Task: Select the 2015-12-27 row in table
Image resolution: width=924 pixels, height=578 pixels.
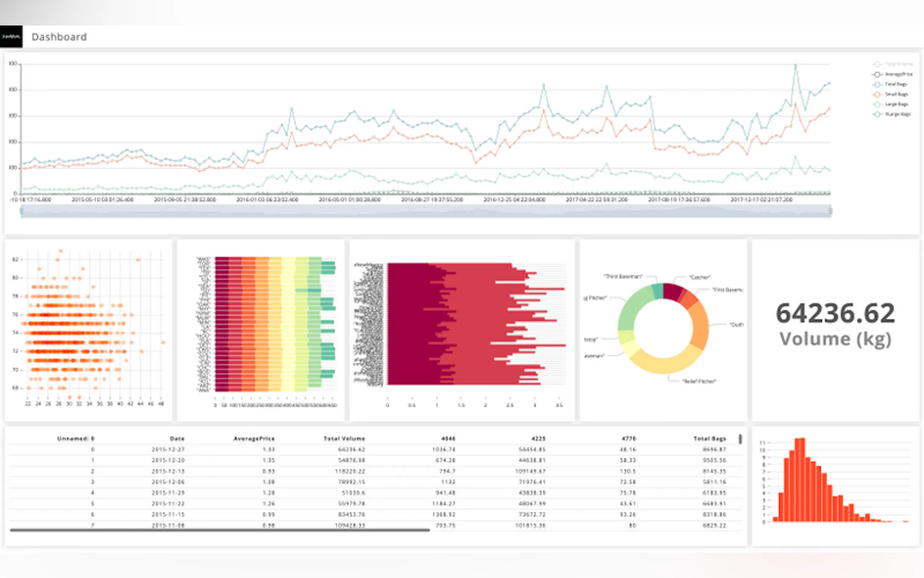Action: pyautogui.click(x=168, y=450)
